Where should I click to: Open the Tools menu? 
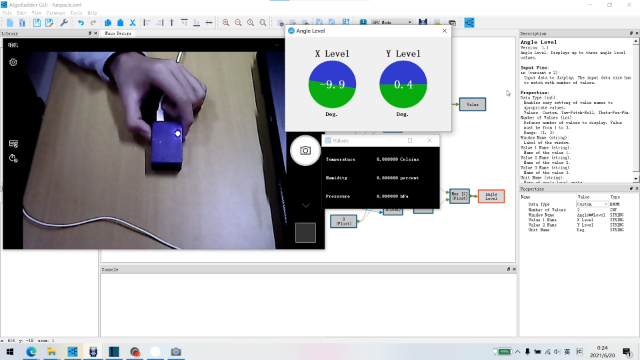coord(76,13)
